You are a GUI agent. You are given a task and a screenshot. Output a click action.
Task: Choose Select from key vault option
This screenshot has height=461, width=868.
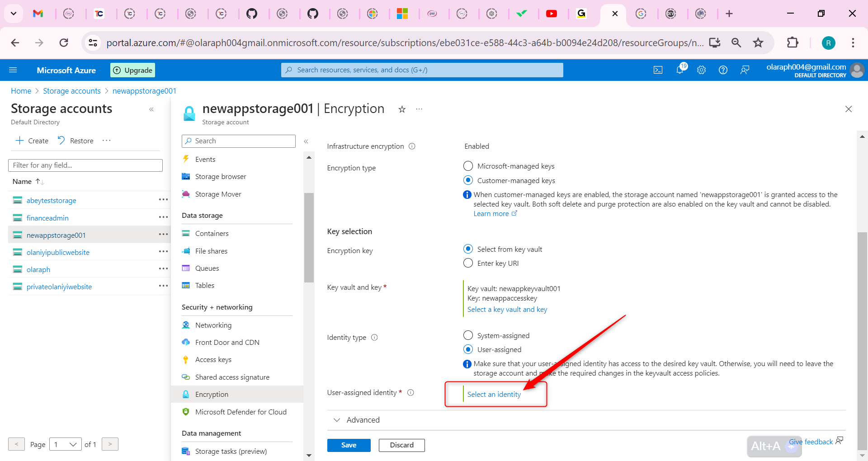[468, 249]
